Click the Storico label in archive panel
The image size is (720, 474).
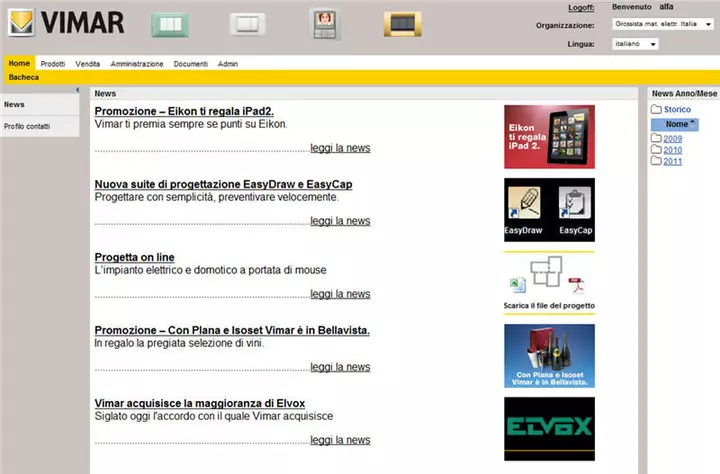(x=677, y=109)
